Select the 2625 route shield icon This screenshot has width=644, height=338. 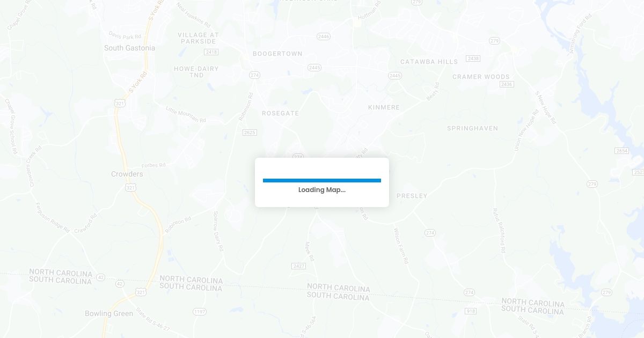click(x=250, y=132)
